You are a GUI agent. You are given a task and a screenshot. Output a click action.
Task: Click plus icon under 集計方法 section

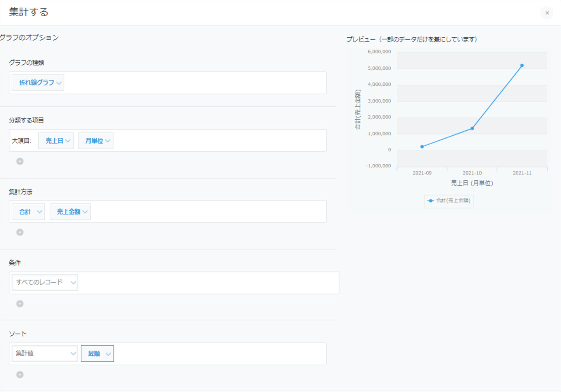click(x=20, y=232)
